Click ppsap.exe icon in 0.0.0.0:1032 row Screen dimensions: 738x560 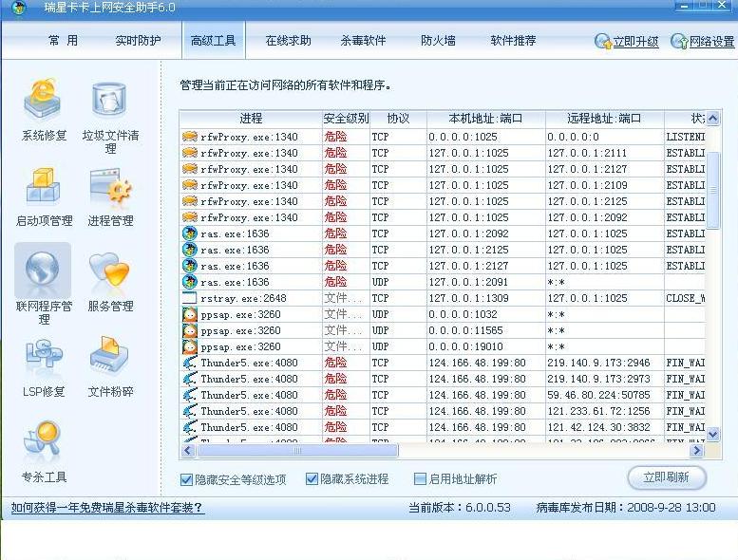point(190,314)
